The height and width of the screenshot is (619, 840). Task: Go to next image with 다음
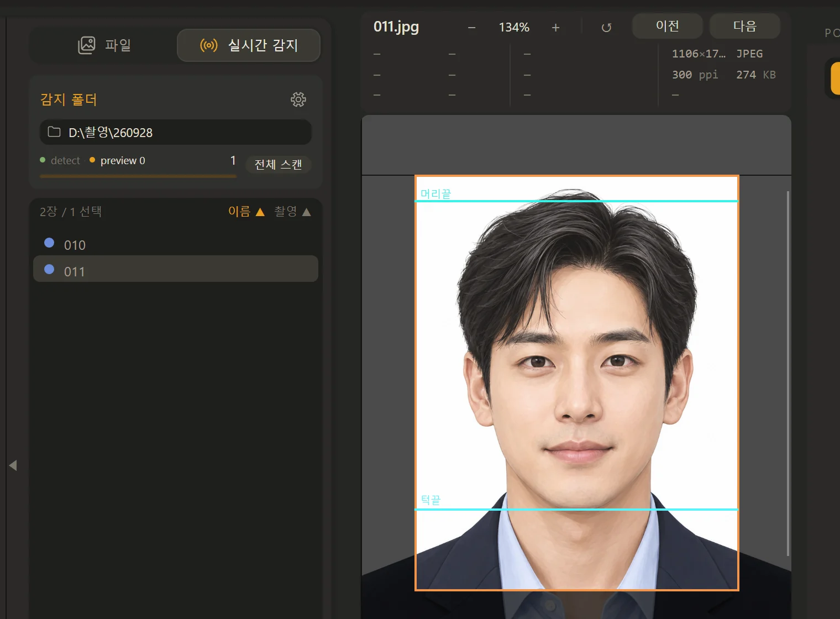744,26
